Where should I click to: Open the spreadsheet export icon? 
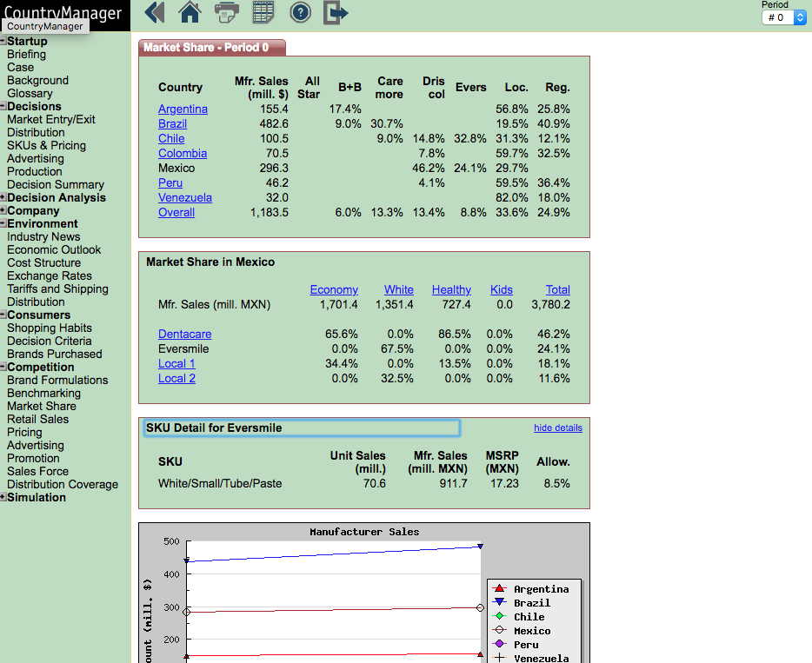click(x=263, y=12)
